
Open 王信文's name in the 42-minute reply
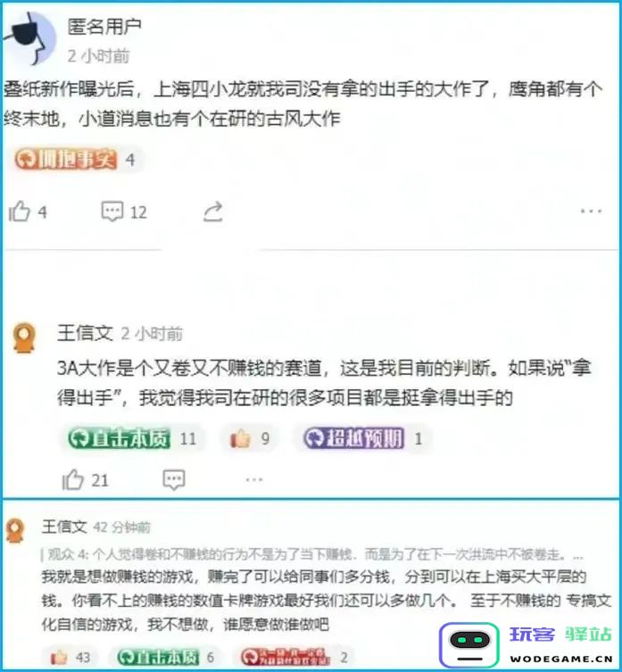pyautogui.click(x=64, y=527)
